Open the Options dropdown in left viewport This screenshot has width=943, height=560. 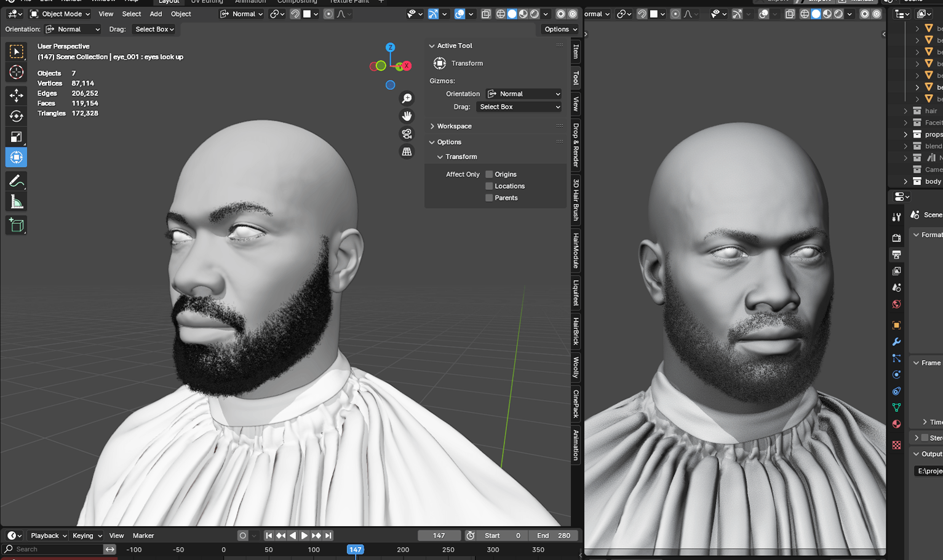pos(561,29)
